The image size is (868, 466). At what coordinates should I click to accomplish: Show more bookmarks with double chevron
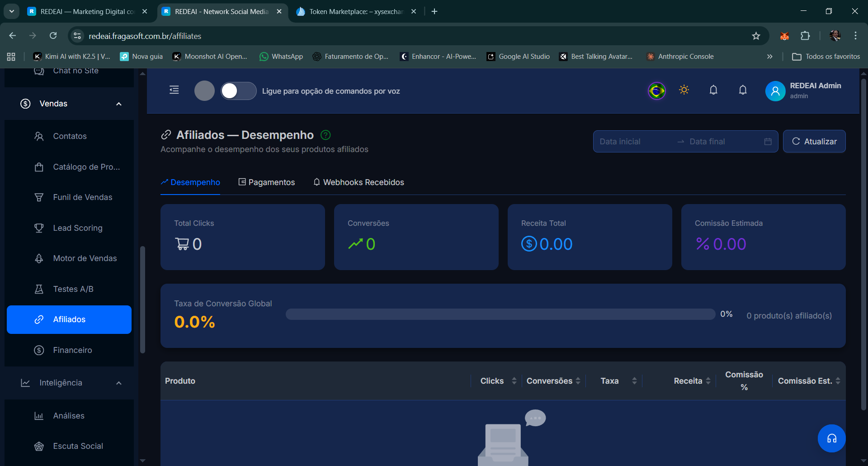pos(769,57)
